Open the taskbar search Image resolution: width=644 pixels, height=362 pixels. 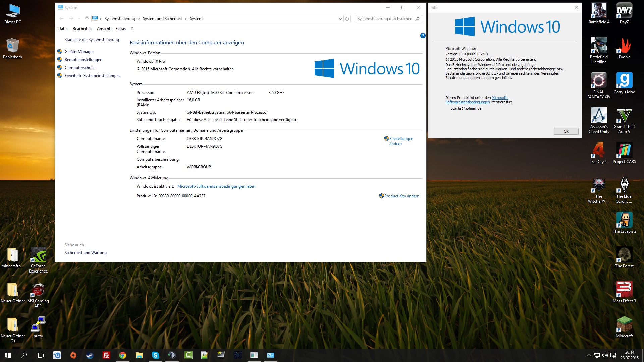coord(24,355)
